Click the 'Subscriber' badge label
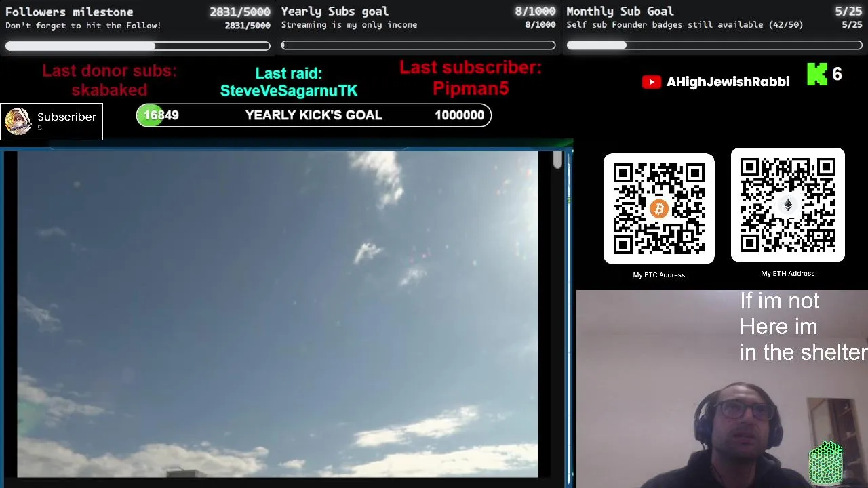 [x=66, y=117]
